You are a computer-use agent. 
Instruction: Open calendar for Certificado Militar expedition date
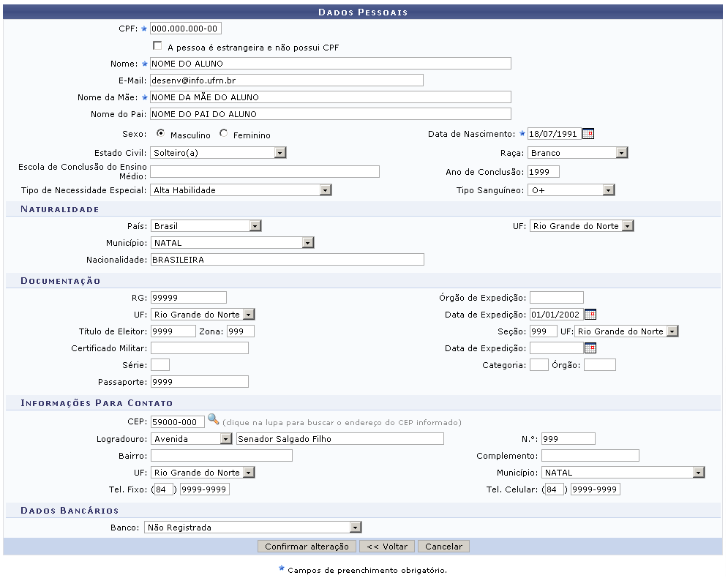coord(590,348)
